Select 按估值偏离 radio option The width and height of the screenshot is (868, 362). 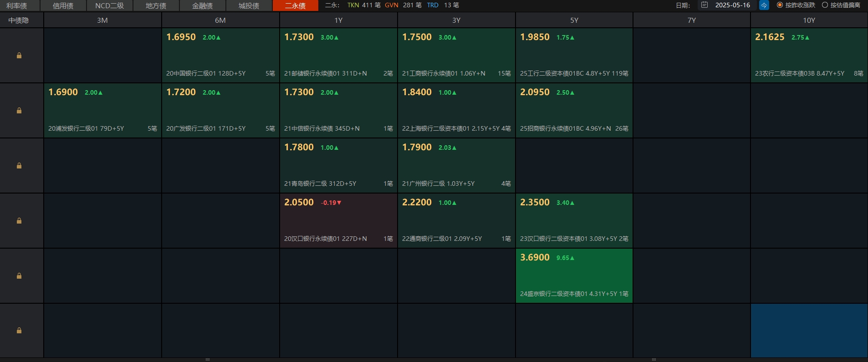(841, 5)
